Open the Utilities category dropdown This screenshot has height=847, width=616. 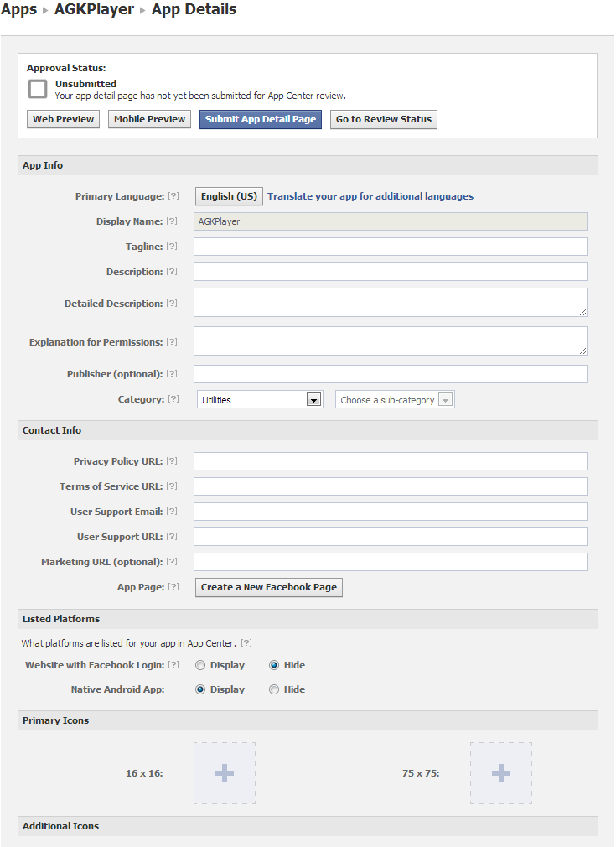click(x=260, y=400)
